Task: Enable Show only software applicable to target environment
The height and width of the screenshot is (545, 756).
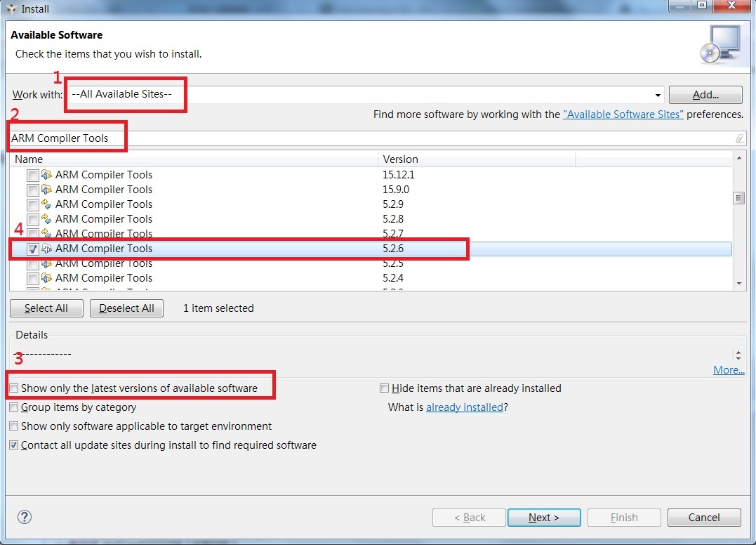Action: pyautogui.click(x=14, y=426)
